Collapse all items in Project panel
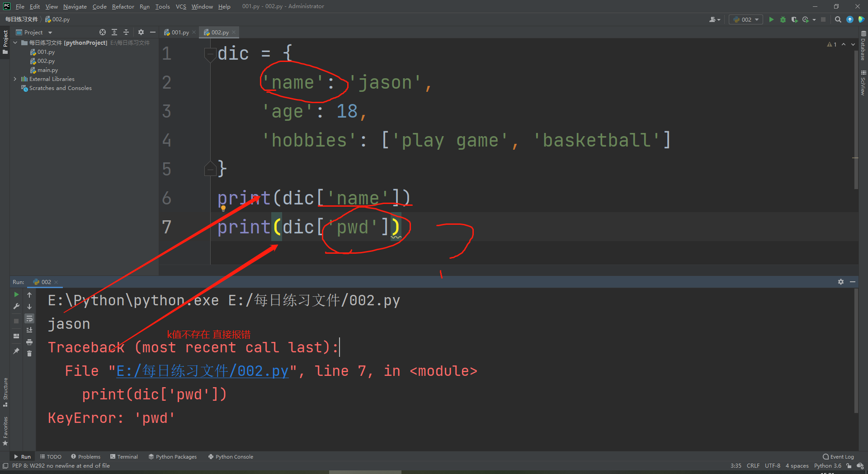 pyautogui.click(x=126, y=32)
